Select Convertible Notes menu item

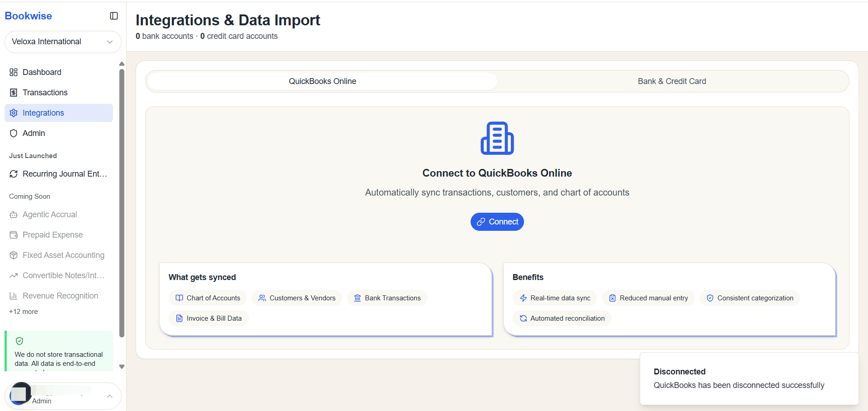pos(59,276)
